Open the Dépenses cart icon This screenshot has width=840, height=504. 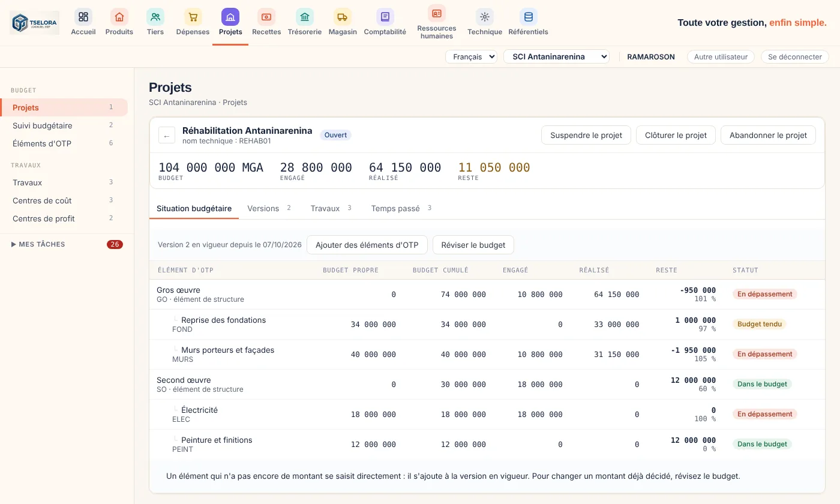coord(193,17)
